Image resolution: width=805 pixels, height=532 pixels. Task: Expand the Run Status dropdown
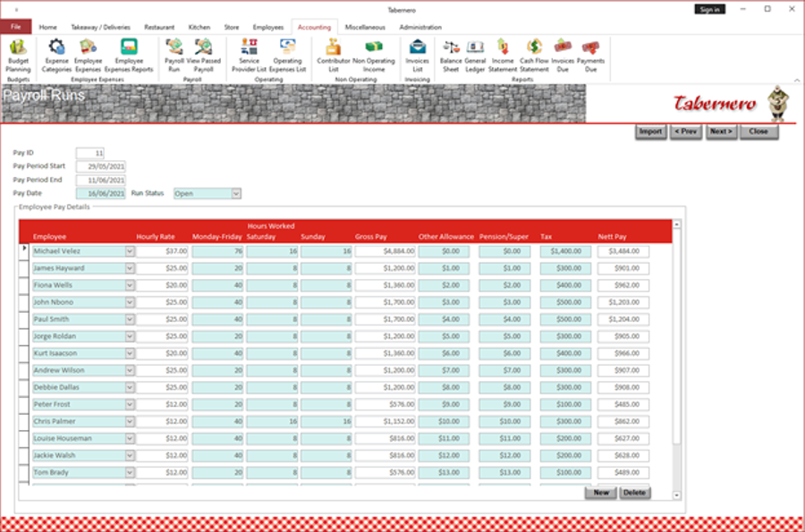point(235,193)
